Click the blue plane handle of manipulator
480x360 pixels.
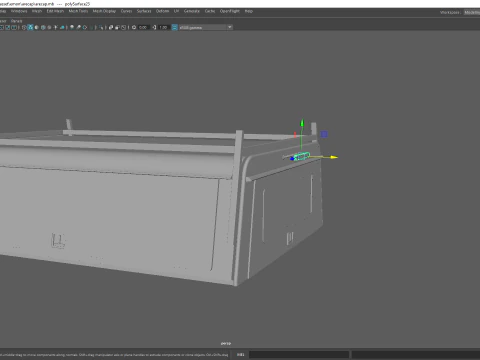tap(324, 134)
